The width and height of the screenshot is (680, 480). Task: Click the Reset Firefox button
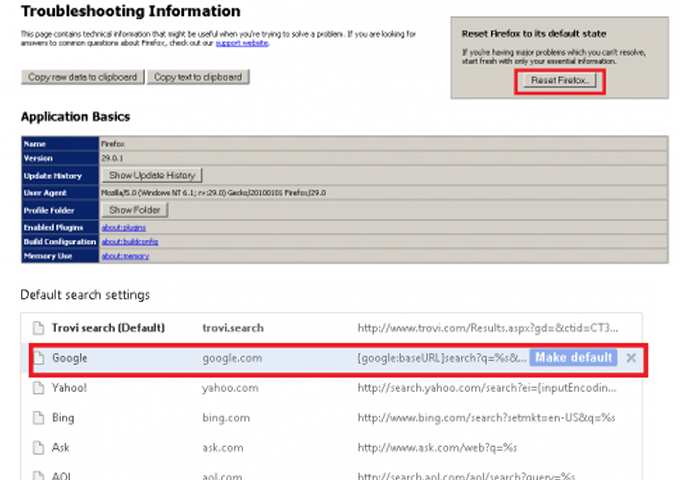click(559, 81)
